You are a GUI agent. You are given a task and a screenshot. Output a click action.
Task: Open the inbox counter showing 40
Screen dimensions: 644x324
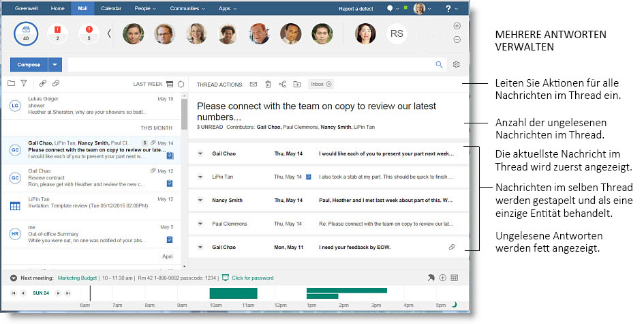(26, 33)
